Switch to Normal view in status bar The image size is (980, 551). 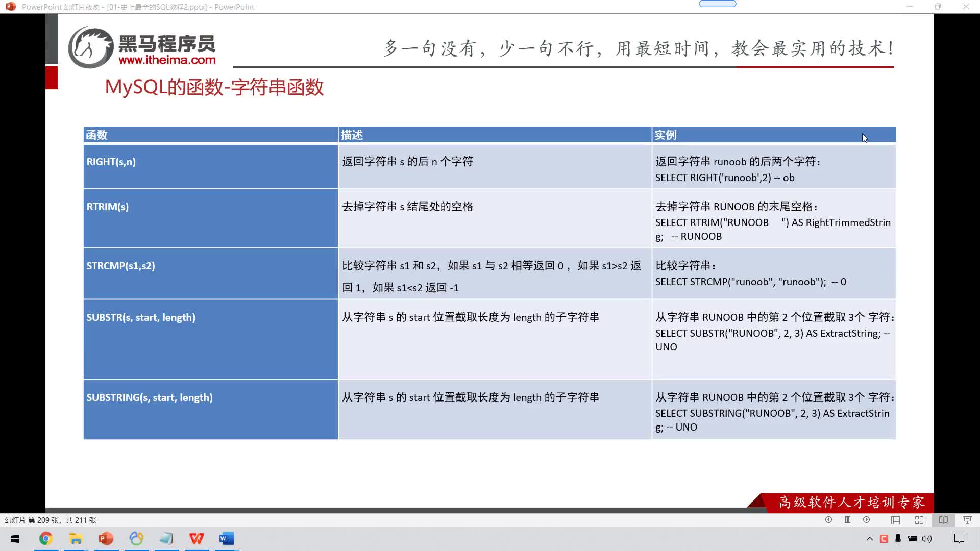[x=895, y=520]
